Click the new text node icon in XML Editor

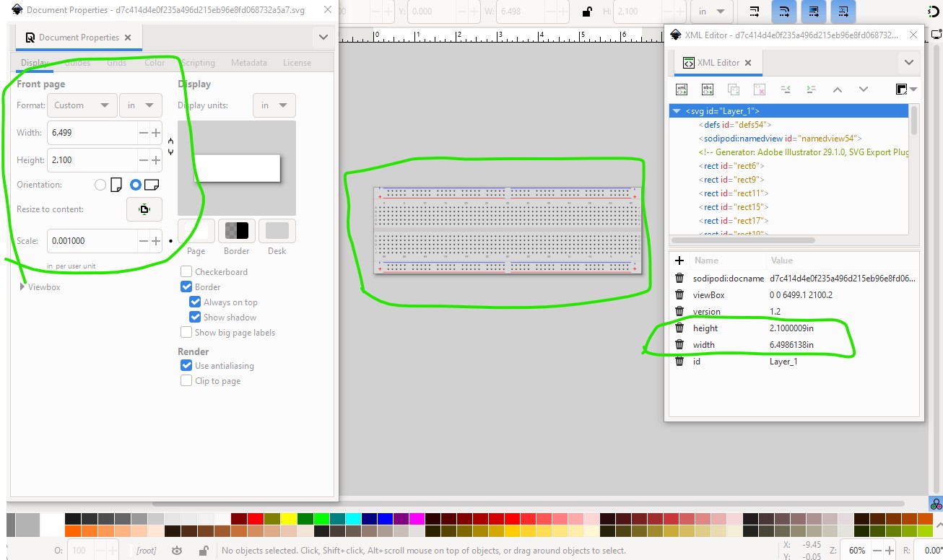tap(708, 89)
